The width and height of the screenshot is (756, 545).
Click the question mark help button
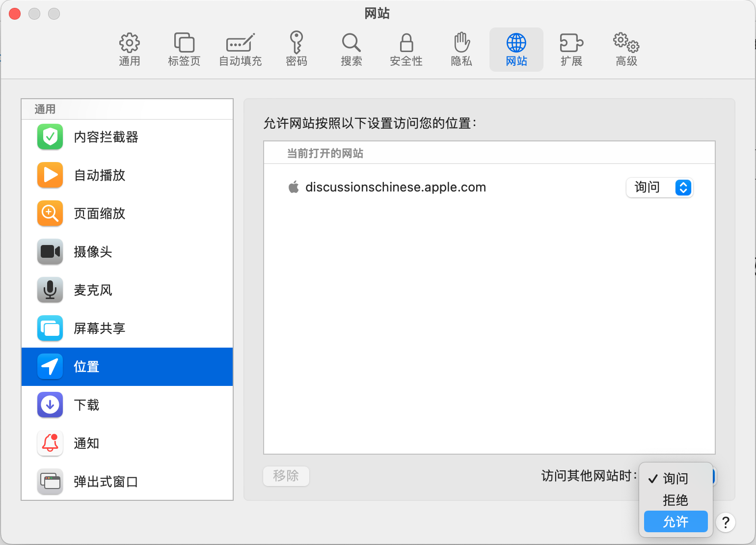click(x=726, y=522)
